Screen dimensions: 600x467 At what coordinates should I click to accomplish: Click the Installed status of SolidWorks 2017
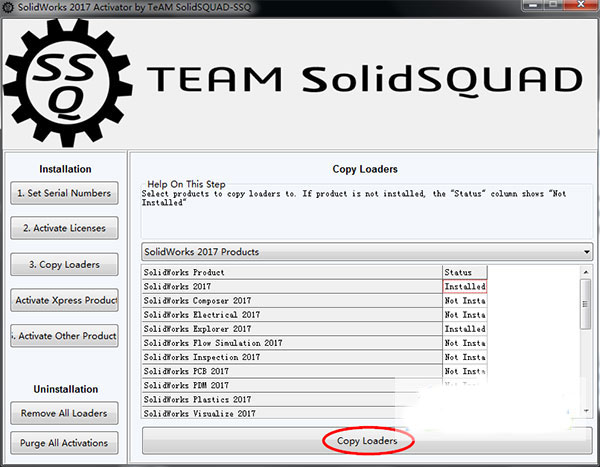465,286
